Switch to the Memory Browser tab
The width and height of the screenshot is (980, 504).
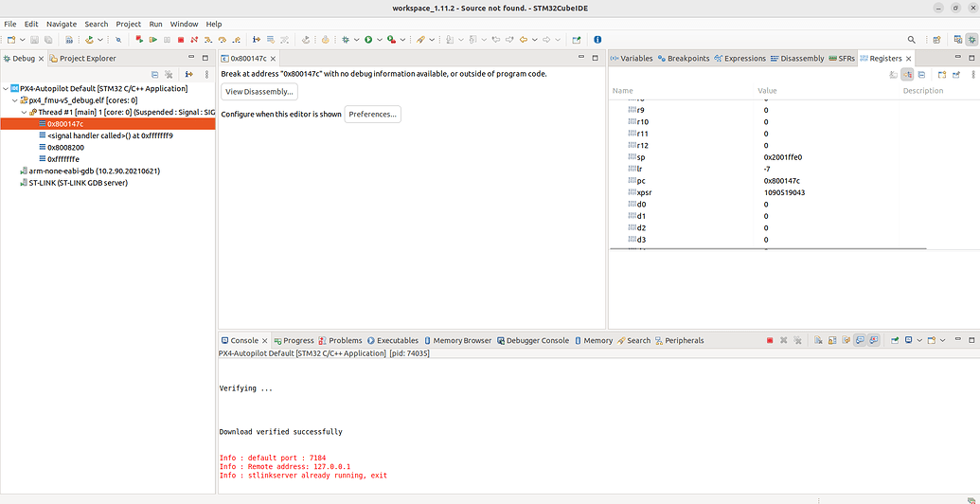457,340
